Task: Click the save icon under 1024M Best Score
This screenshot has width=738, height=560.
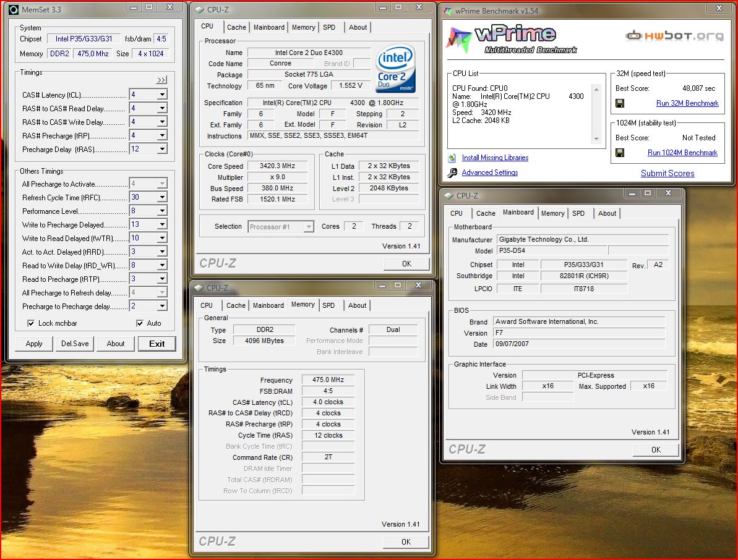Action: (620, 153)
